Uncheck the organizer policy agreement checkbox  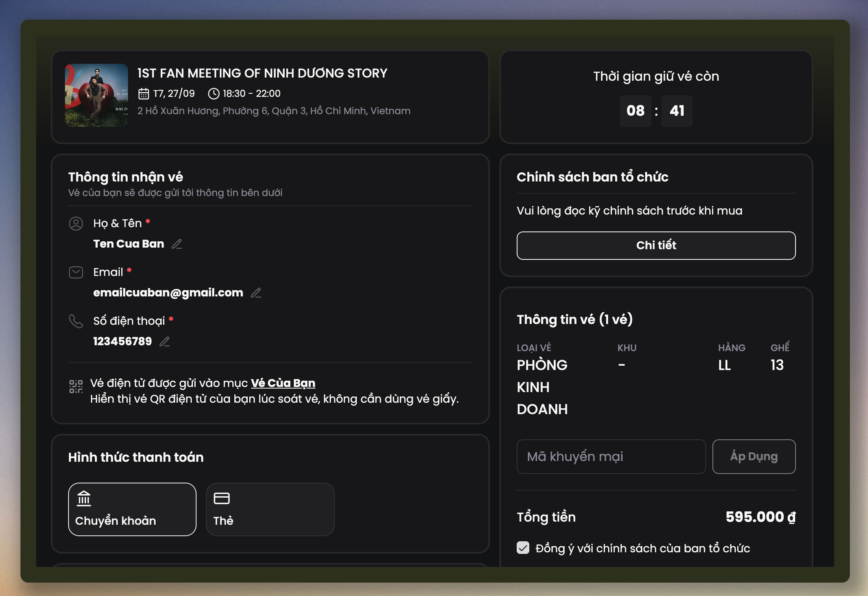coord(523,548)
